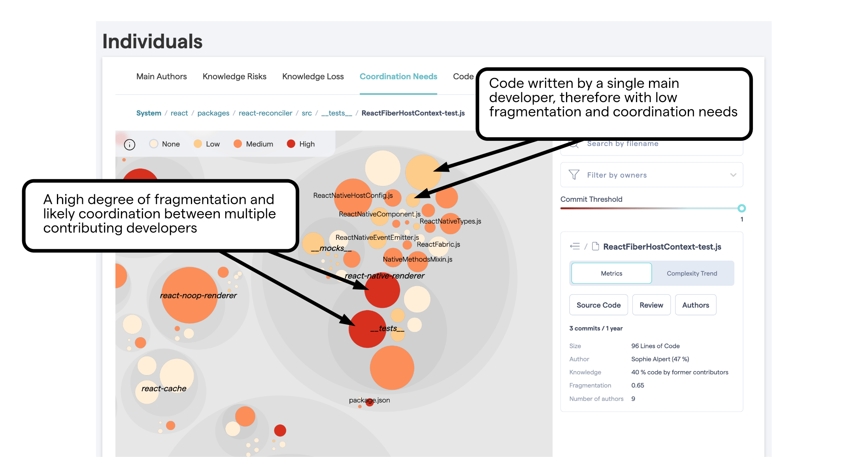Click the back-arrow breadcrumb icon in the file panel

pos(576,246)
